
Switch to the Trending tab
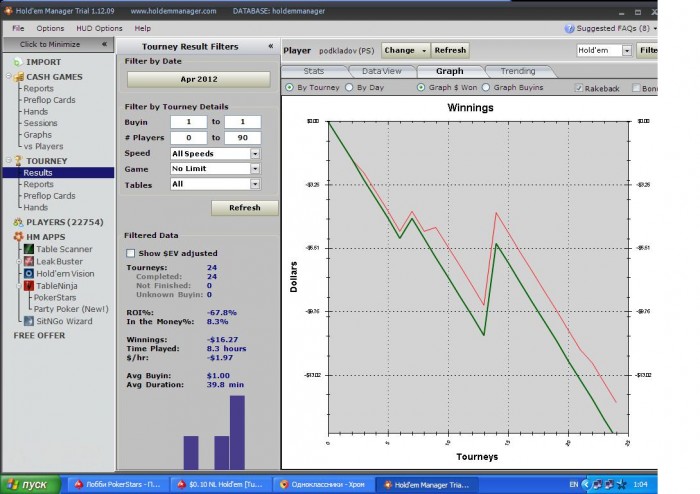[518, 71]
